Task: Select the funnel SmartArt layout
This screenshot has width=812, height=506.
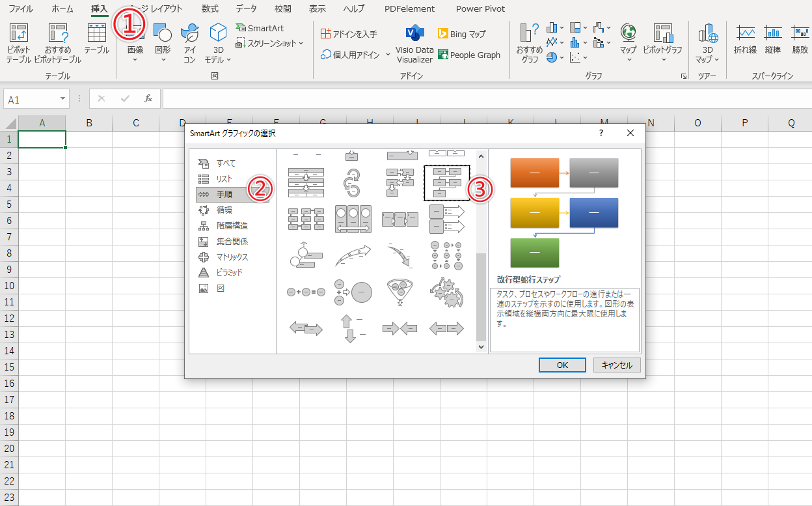Action: 399,292
